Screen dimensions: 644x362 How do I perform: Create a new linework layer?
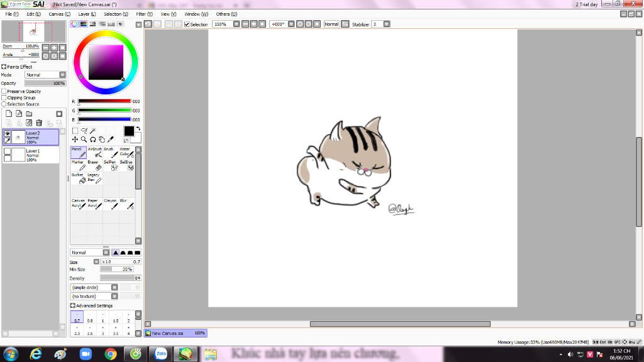[x=19, y=114]
